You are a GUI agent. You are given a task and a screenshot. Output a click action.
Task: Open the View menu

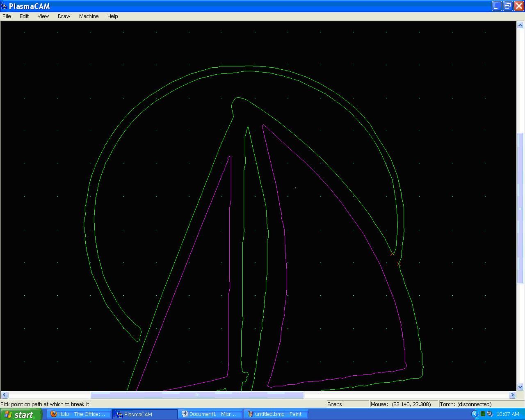(43, 16)
